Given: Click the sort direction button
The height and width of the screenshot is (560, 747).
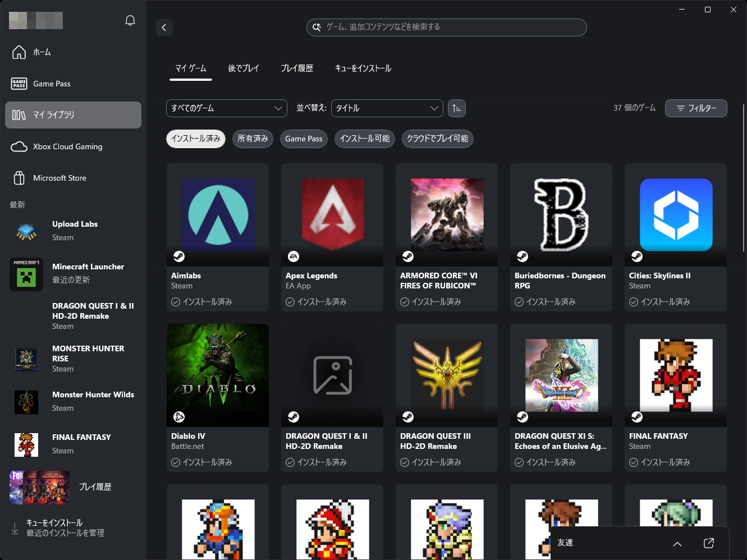Looking at the screenshot, I should (456, 108).
